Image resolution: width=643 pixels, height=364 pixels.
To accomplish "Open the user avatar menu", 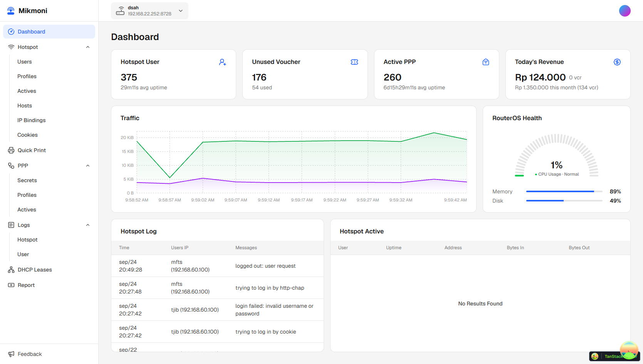I will (x=625, y=11).
